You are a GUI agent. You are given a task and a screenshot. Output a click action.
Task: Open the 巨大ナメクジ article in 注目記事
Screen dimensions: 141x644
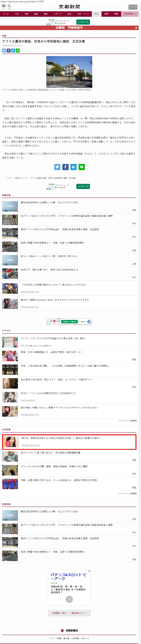[50, 453]
